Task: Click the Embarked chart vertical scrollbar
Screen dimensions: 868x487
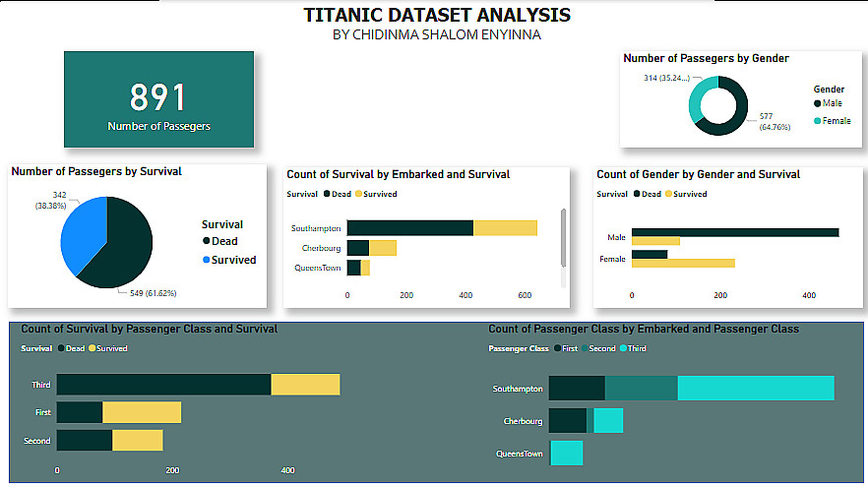Action: [564, 238]
